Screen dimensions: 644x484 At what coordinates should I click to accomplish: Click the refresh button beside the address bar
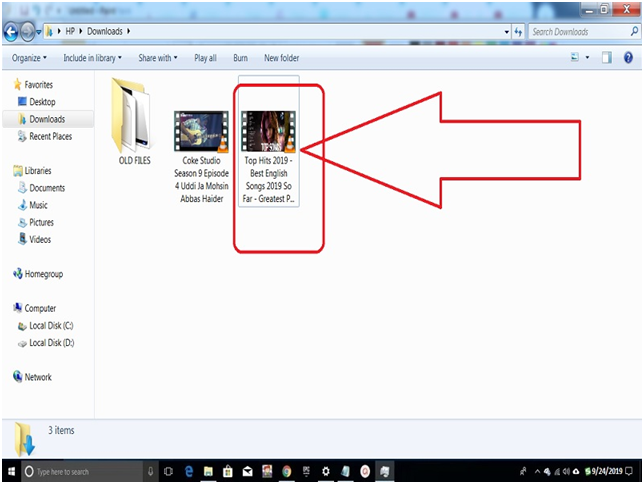(x=518, y=32)
